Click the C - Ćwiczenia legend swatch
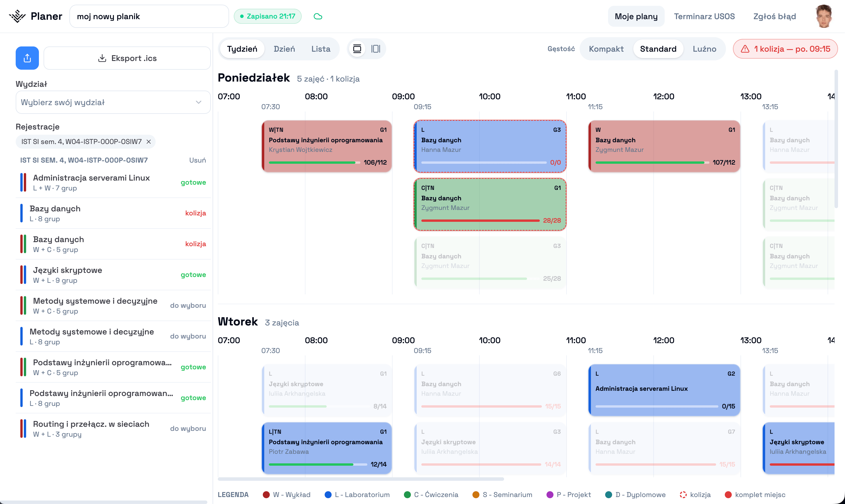Viewport: 845px width, 504px height. tap(407, 494)
